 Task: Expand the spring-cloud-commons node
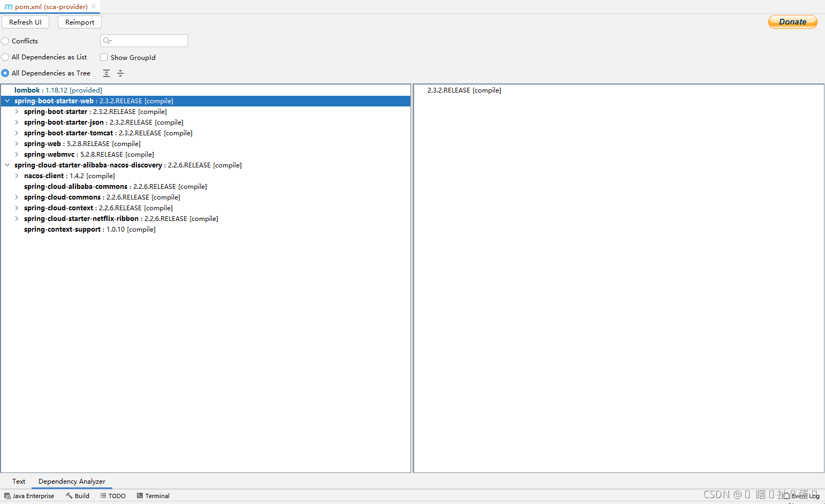coord(17,197)
